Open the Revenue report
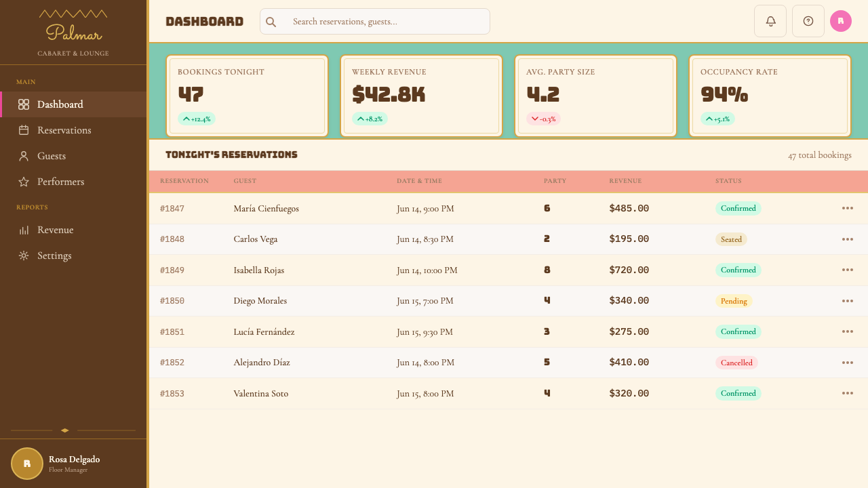The width and height of the screenshot is (868, 488). click(x=73, y=230)
